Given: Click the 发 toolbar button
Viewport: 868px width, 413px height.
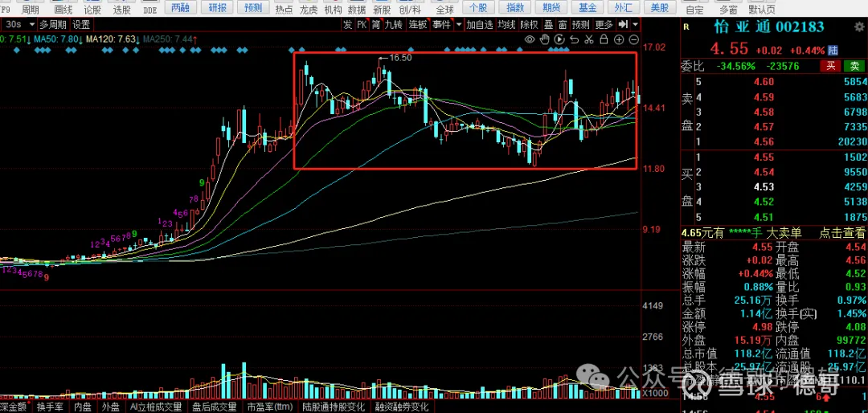Looking at the screenshot, I should point(347,24).
